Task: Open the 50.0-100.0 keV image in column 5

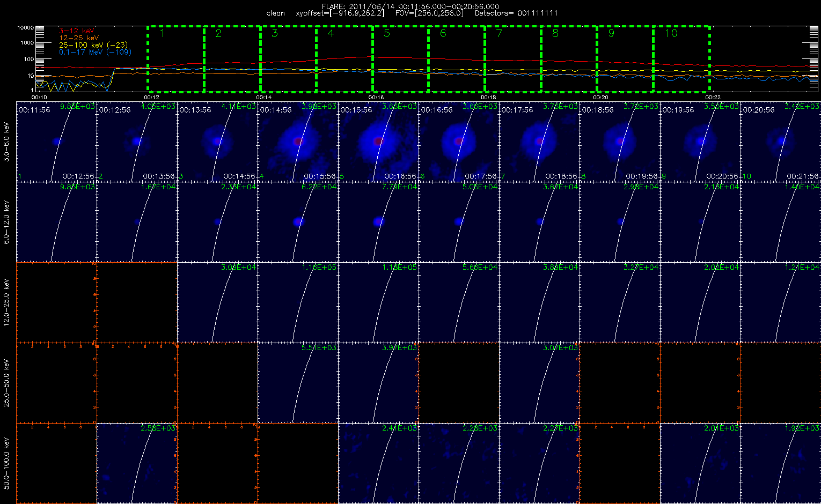Action: click(378, 463)
